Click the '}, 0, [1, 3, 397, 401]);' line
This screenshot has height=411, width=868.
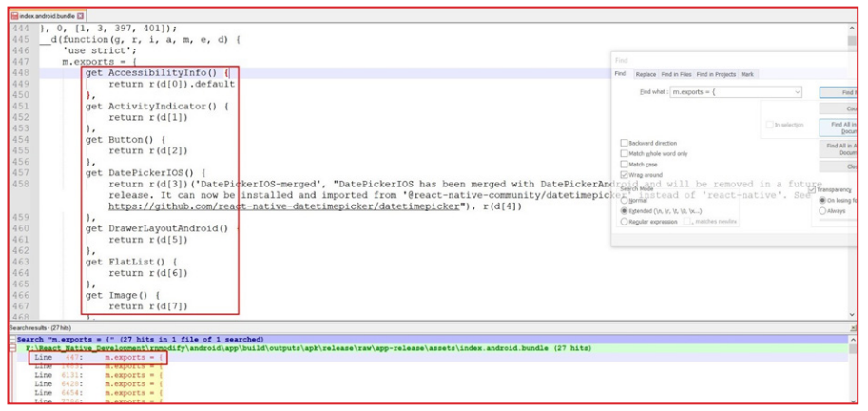pyautogui.click(x=108, y=29)
